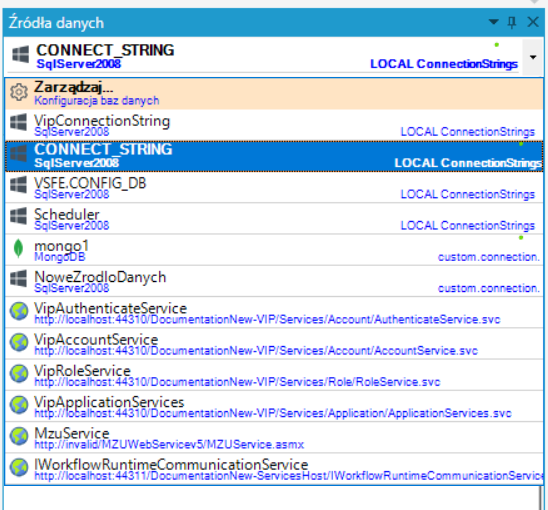This screenshot has width=548, height=510.
Task: Click Konfiguracja baz danych subtitle
Action: pos(96,101)
